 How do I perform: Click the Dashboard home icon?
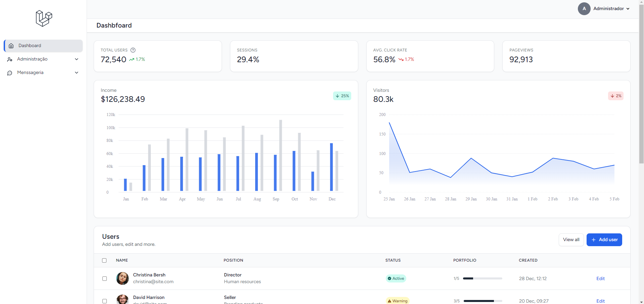point(11,46)
